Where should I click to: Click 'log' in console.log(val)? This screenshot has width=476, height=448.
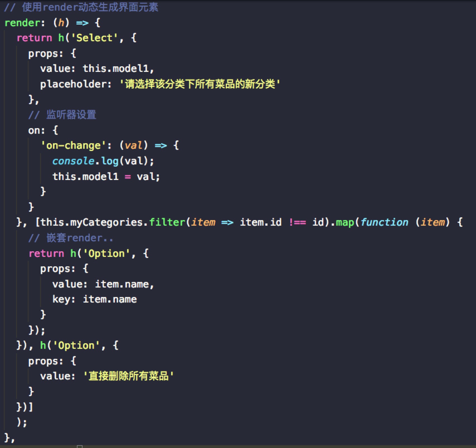click(x=110, y=161)
